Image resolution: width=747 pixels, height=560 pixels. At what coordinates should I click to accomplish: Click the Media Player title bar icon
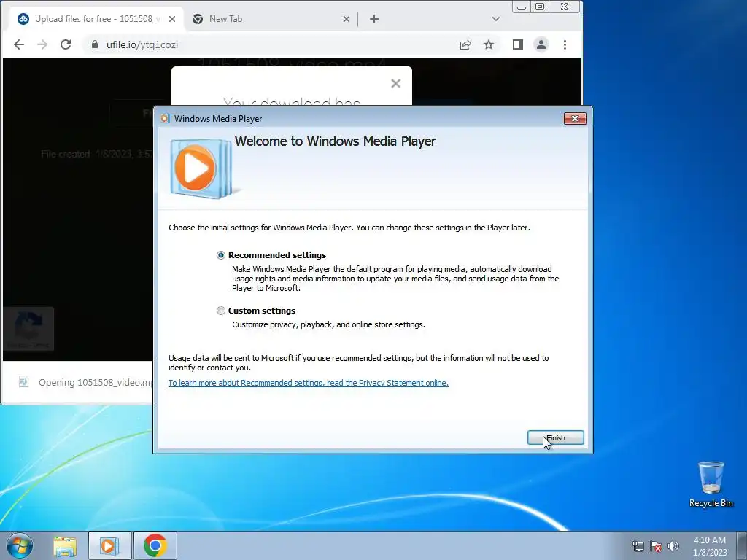coord(165,119)
